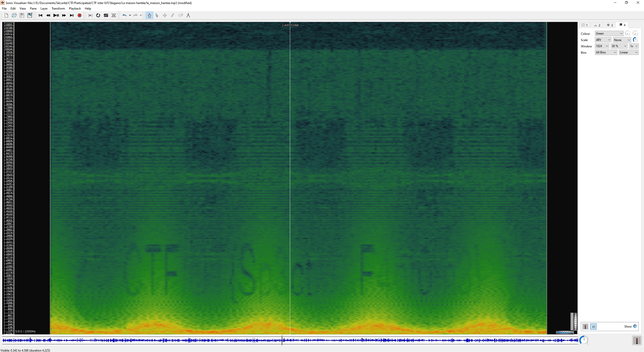Create a new session with the blank page icon

click(x=6, y=15)
